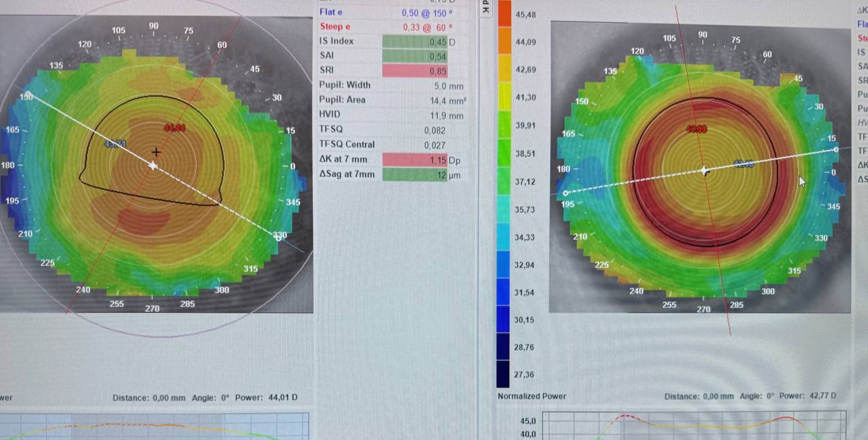Select the Flat e row
The image size is (868, 440).
point(392,12)
